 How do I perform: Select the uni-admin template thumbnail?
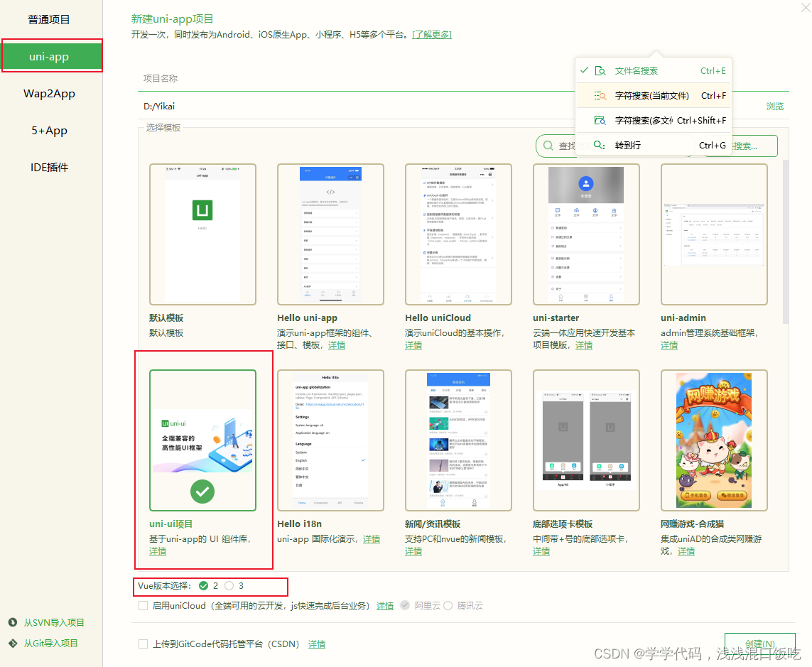tap(714, 234)
